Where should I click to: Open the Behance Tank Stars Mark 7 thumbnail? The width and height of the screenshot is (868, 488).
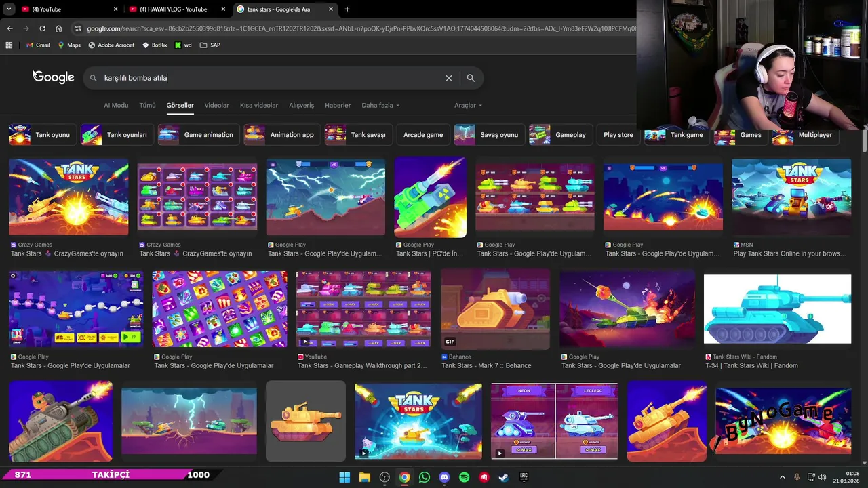pyautogui.click(x=495, y=309)
